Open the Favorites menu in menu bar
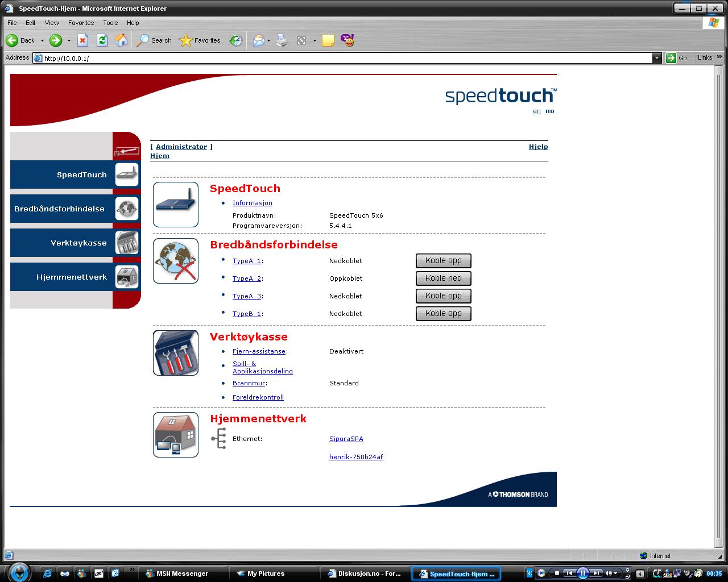Screen dimensions: 728x582 coord(81,23)
